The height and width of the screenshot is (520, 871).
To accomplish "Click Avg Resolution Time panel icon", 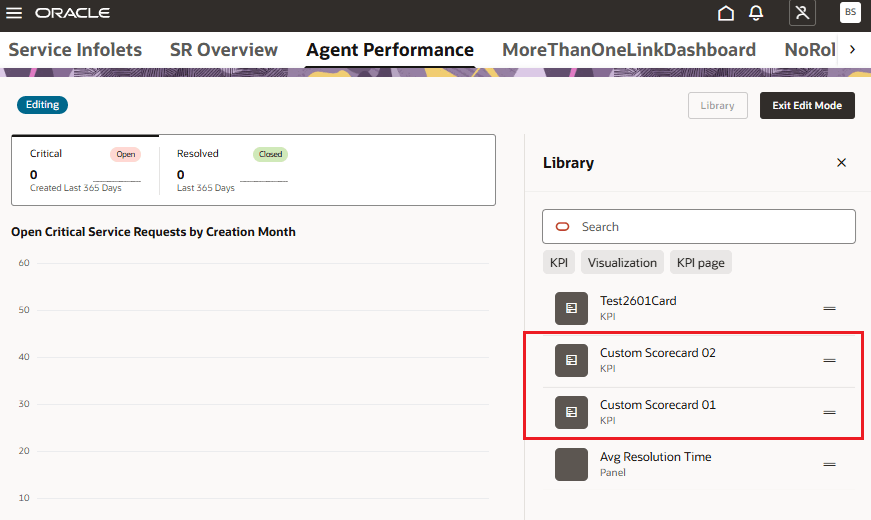I will tap(571, 464).
